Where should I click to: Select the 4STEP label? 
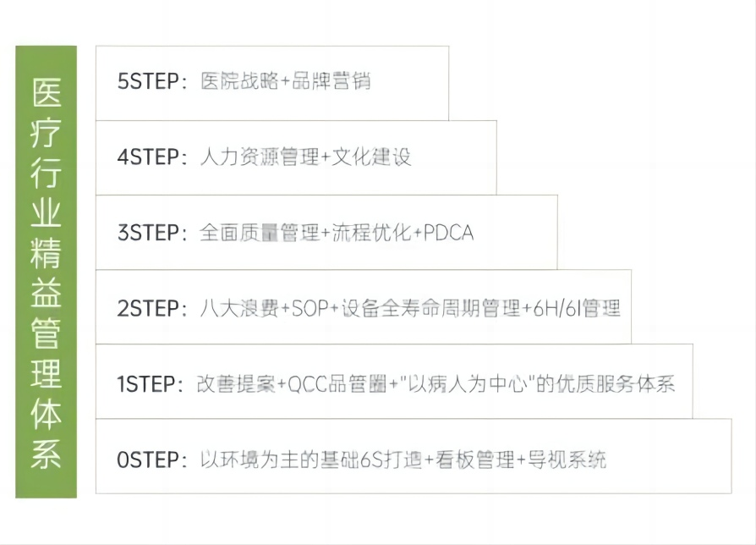coord(148,157)
